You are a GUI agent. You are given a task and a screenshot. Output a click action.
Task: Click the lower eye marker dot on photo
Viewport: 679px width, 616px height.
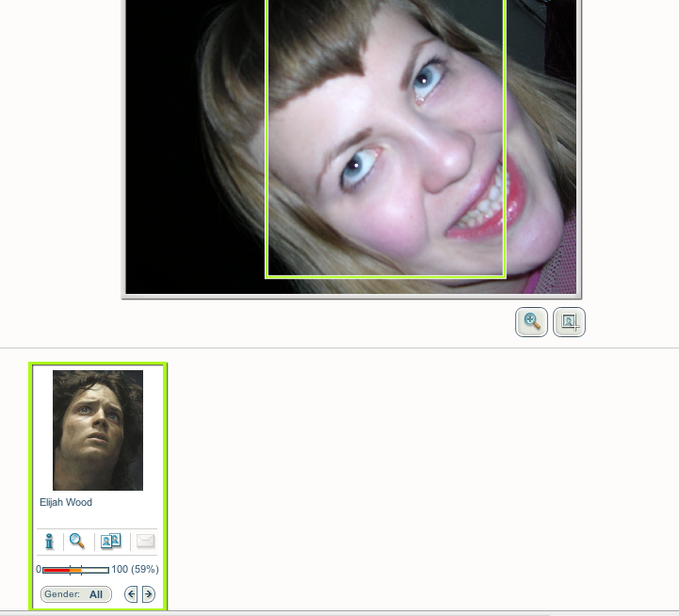point(359,167)
